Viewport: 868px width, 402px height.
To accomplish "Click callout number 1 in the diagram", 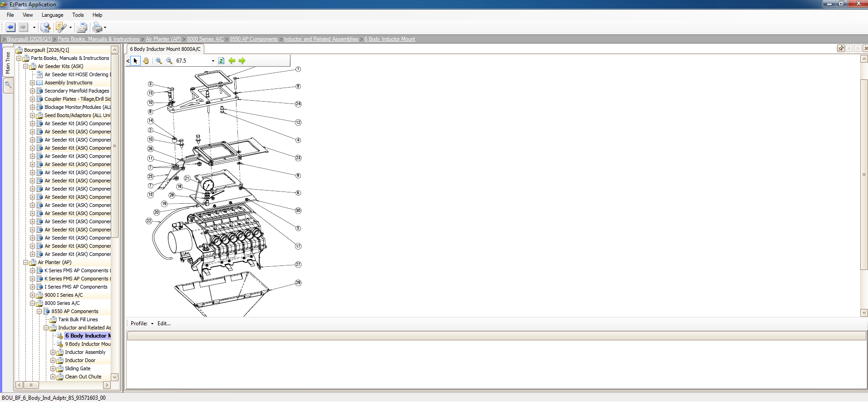I will tap(298, 69).
